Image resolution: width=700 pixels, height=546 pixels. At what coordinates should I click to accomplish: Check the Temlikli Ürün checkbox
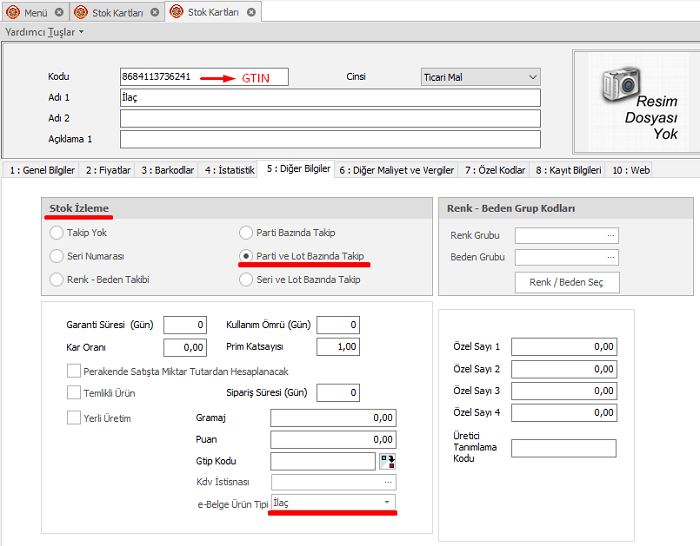pyautogui.click(x=74, y=393)
